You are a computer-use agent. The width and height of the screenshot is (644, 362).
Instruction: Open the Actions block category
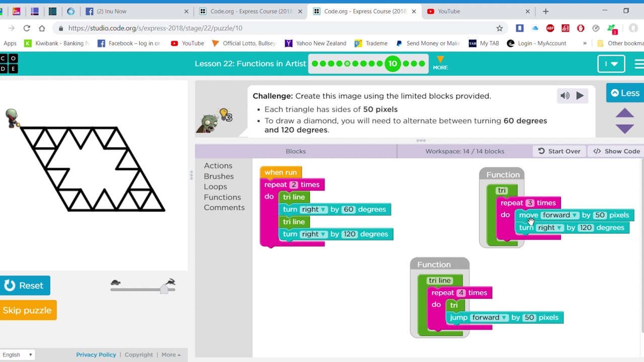point(218,165)
